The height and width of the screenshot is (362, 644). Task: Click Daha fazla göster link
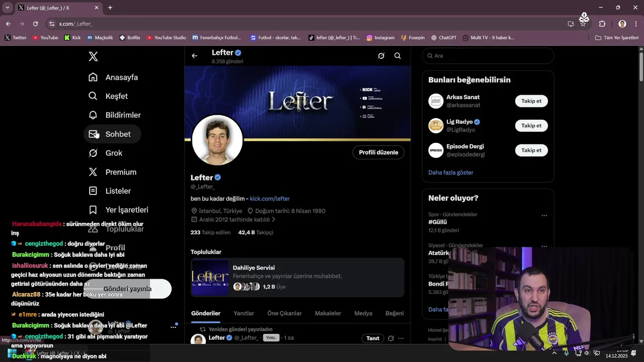pos(451,172)
